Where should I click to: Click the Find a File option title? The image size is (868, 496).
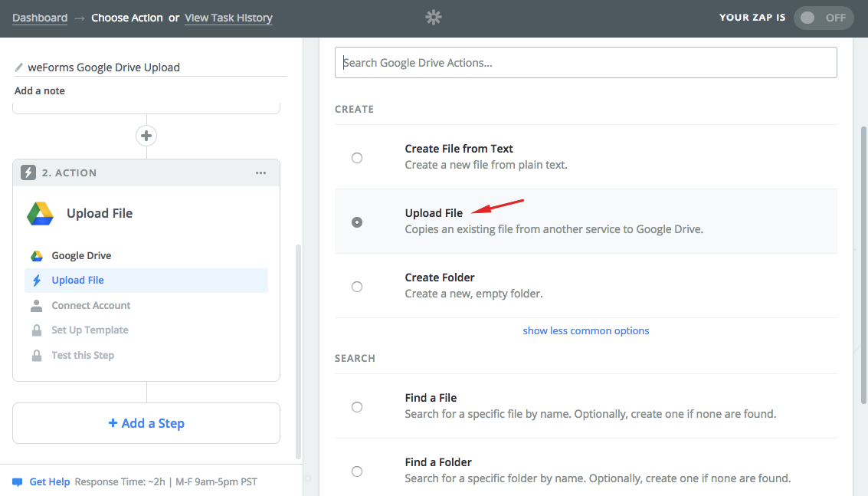point(431,398)
